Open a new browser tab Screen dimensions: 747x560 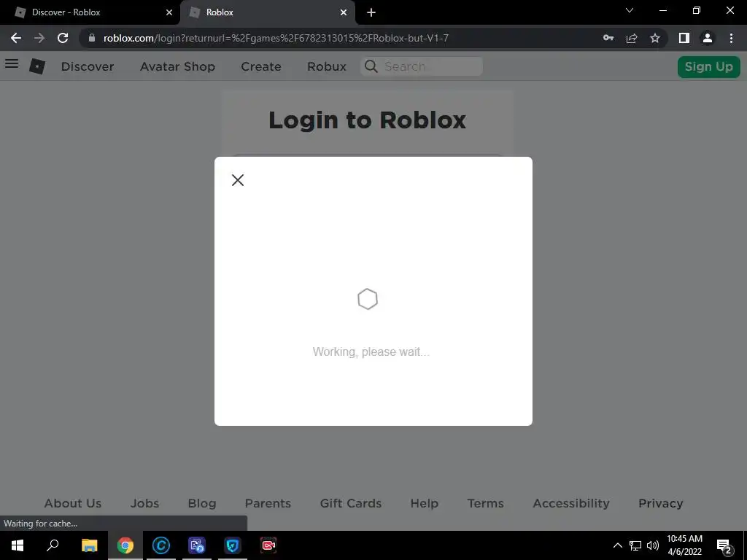click(371, 12)
